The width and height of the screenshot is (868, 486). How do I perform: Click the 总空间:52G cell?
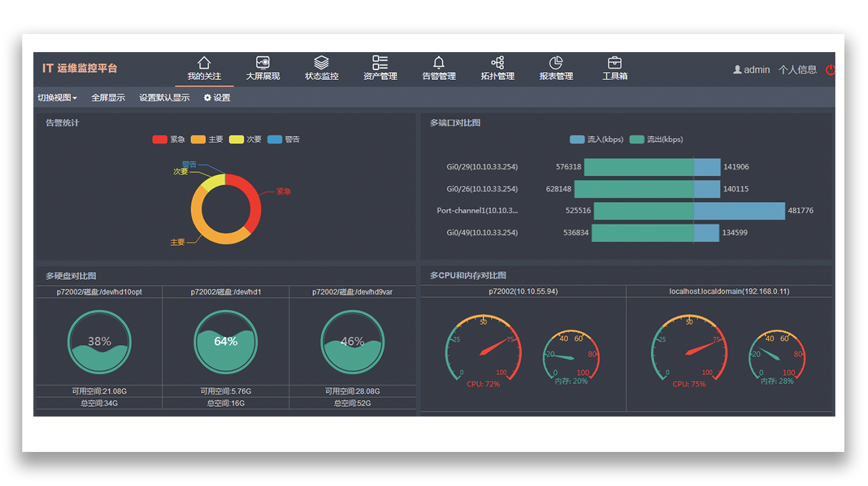click(x=353, y=403)
